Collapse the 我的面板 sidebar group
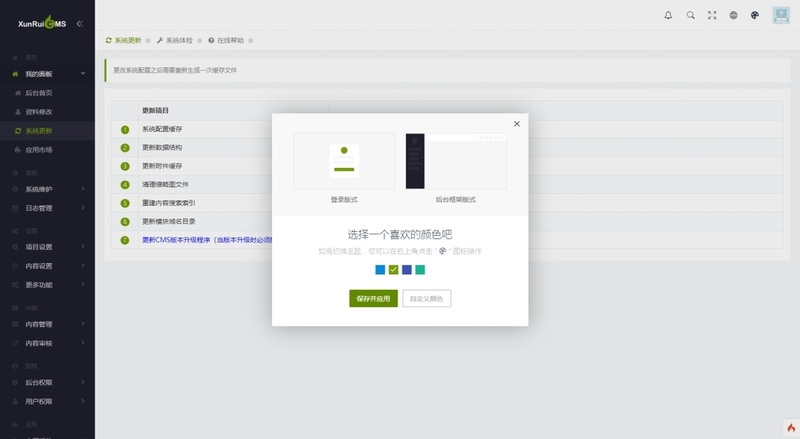This screenshot has height=439, width=800. coord(47,74)
